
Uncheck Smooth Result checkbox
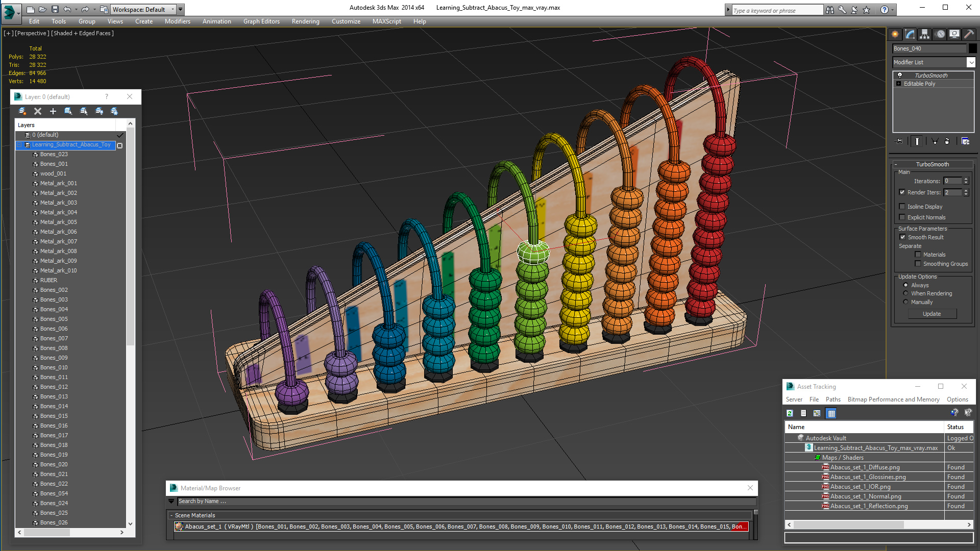[x=902, y=237]
